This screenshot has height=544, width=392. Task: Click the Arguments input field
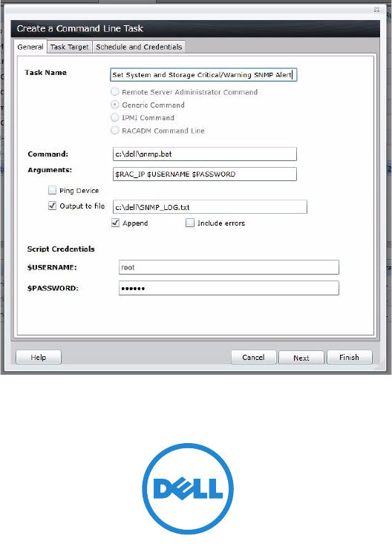click(205, 174)
